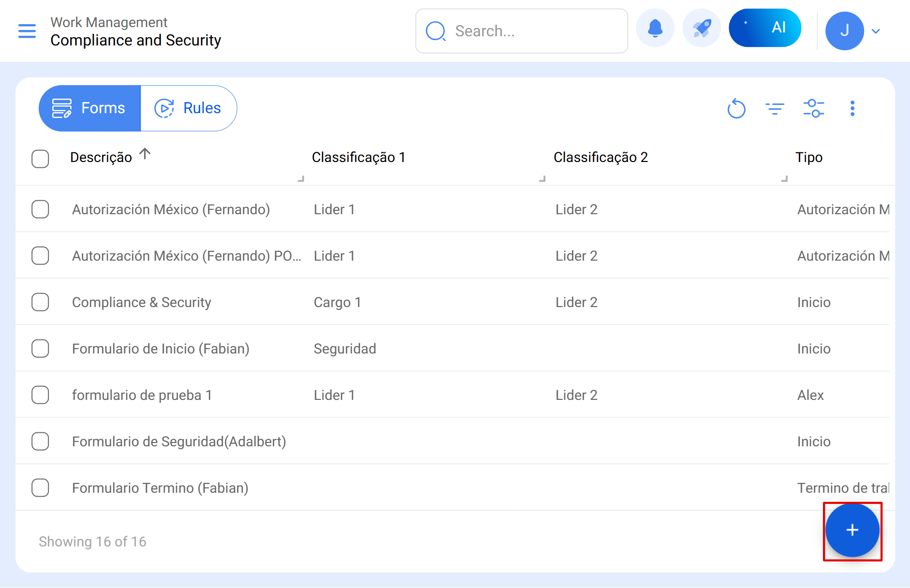This screenshot has width=910, height=588.
Task: Sort by the Descrição column header
Action: tap(101, 158)
